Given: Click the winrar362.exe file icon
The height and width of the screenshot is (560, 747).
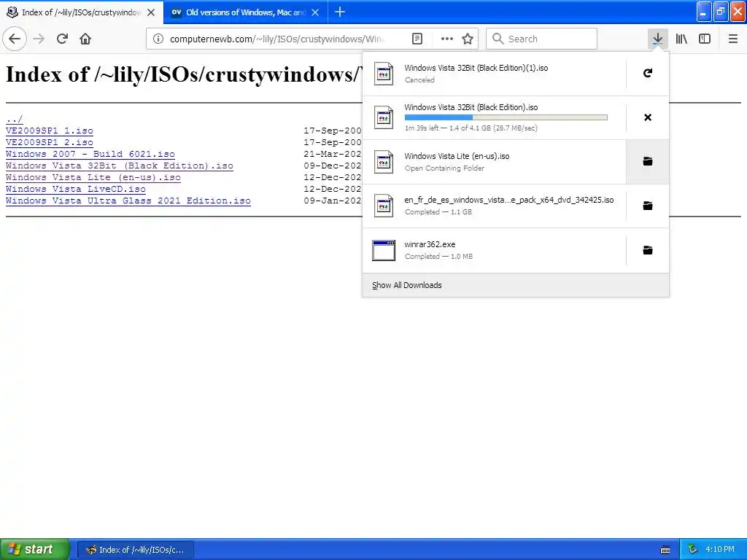Looking at the screenshot, I should [384, 251].
